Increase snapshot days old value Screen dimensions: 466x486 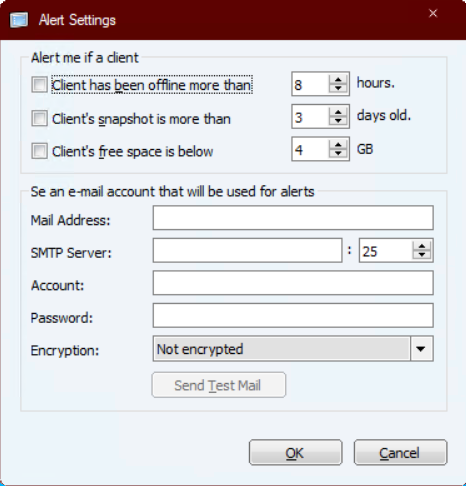[338, 112]
